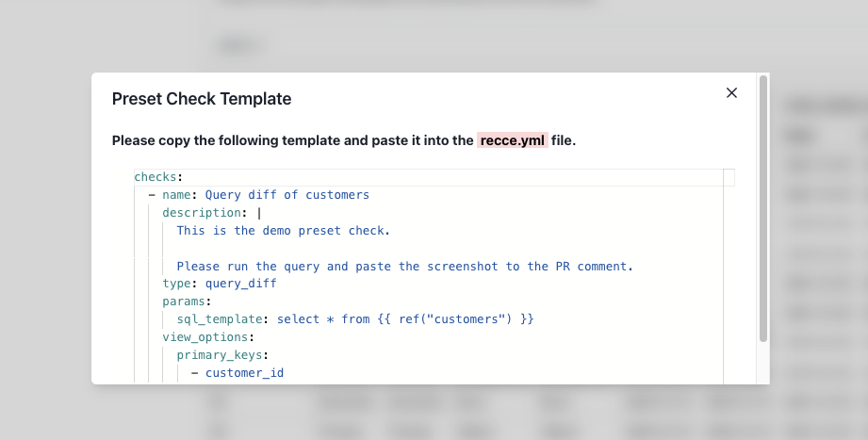Click the "Please run the query" line
Viewport: 868px width, 440px height.
click(x=404, y=267)
